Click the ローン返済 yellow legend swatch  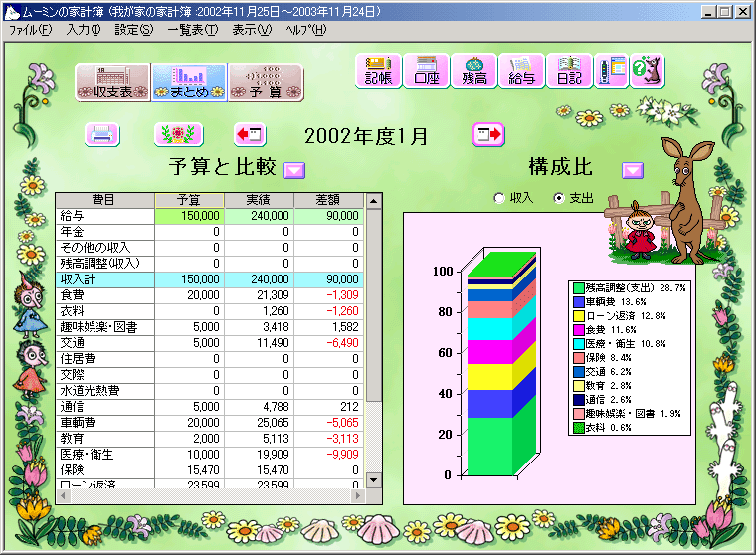click(579, 316)
